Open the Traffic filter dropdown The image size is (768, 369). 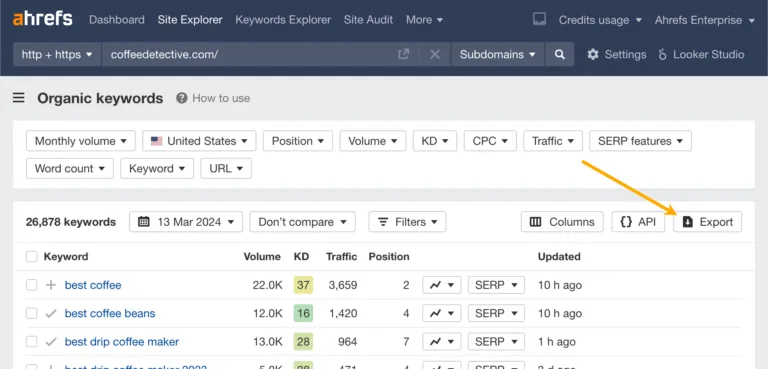[x=553, y=141]
